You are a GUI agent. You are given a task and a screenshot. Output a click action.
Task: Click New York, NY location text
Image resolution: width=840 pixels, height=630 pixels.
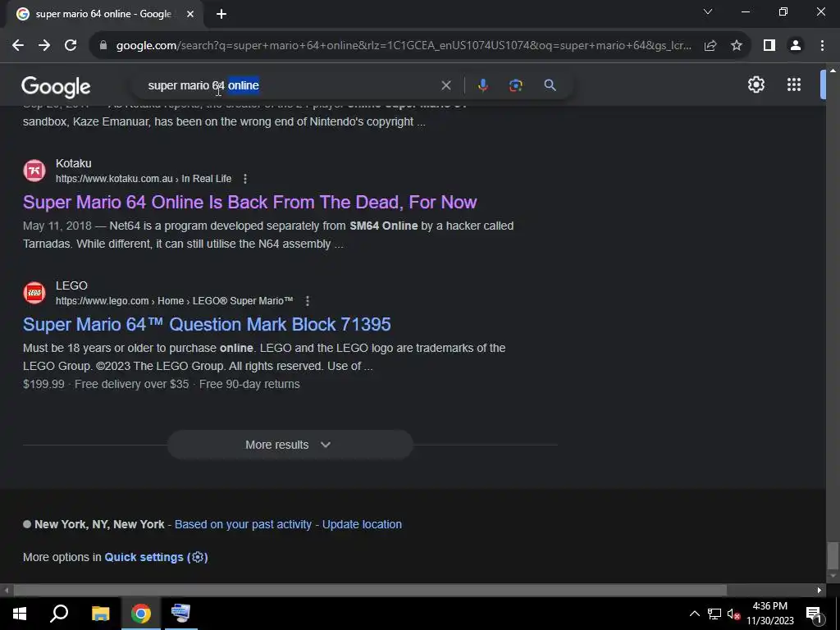pos(99,524)
